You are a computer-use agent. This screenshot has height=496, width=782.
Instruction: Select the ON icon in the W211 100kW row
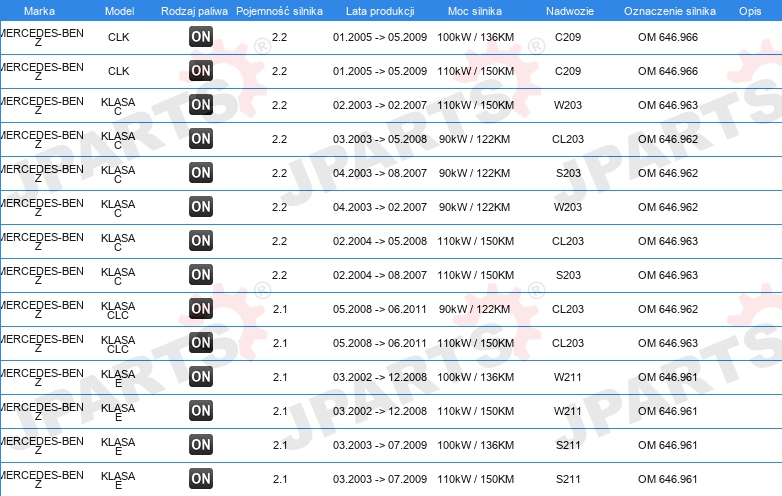click(x=201, y=377)
